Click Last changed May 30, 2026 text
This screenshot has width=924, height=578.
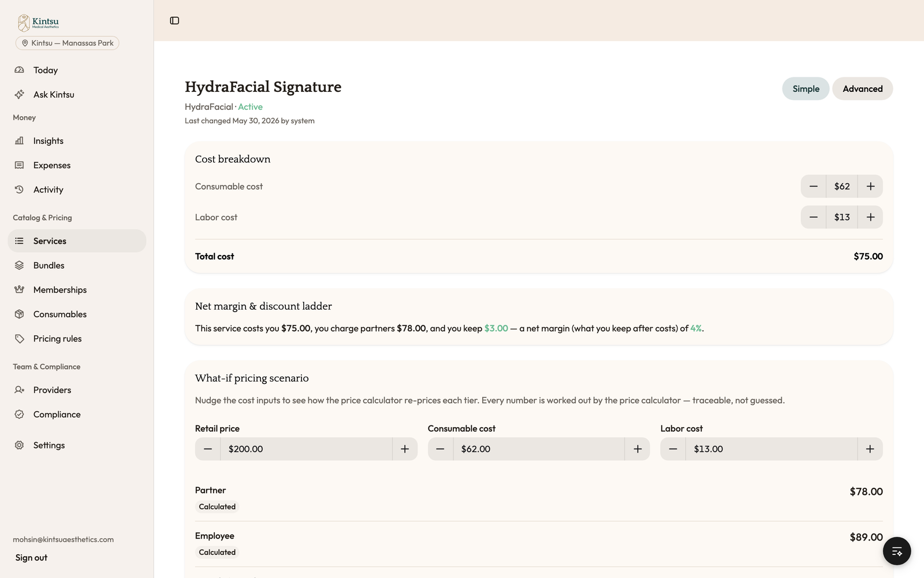click(x=249, y=121)
